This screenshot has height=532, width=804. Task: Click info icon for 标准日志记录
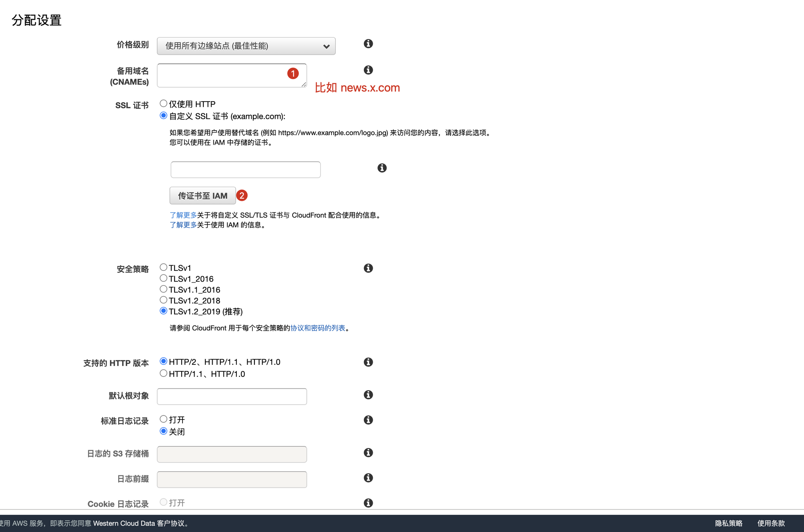(x=368, y=420)
